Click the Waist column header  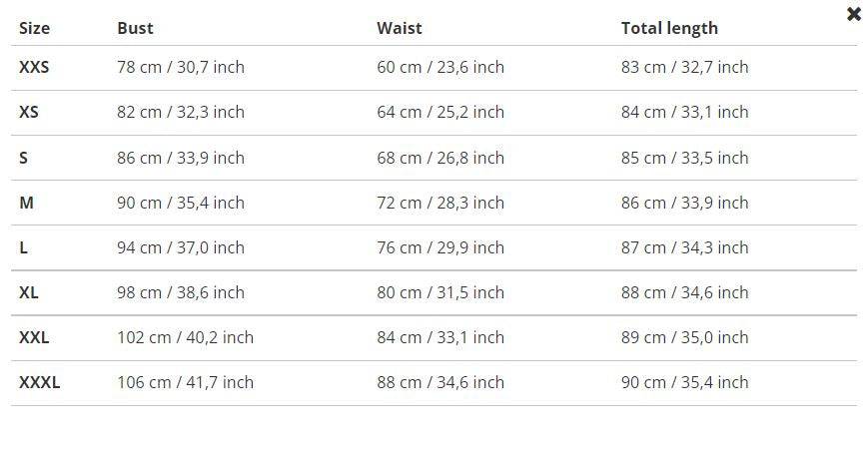[399, 28]
